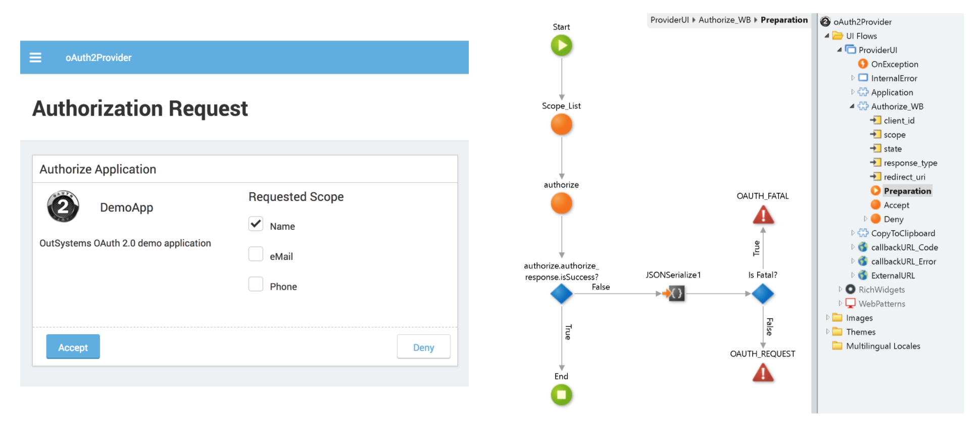Select the Scope_List assignment node
980x426 pixels.
(x=562, y=124)
